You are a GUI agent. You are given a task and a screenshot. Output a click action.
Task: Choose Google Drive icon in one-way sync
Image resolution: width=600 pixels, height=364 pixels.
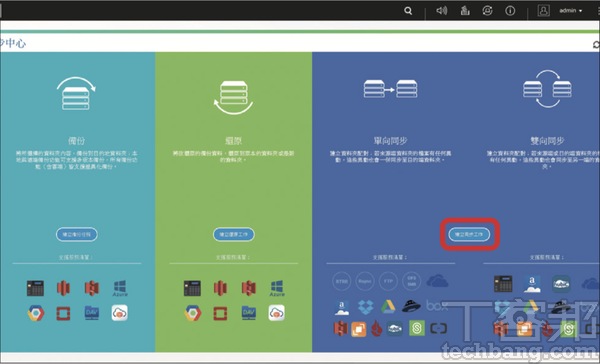pos(388,307)
